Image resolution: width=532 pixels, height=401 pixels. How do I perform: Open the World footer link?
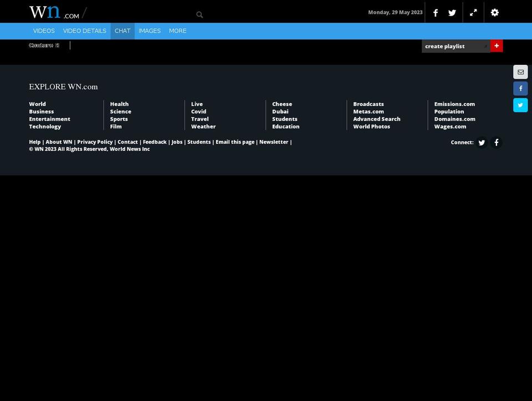coord(37,104)
